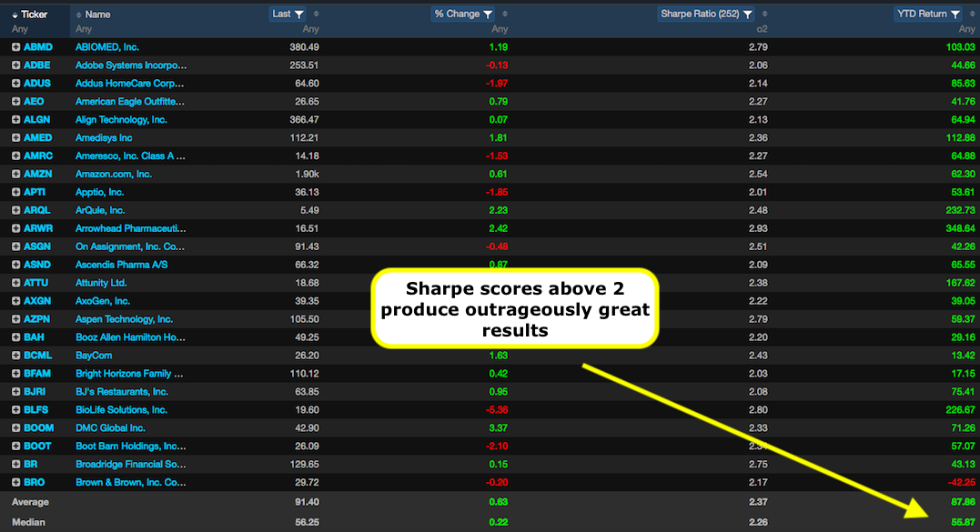
Task: Open the AMZN ticker link
Action: 38,174
